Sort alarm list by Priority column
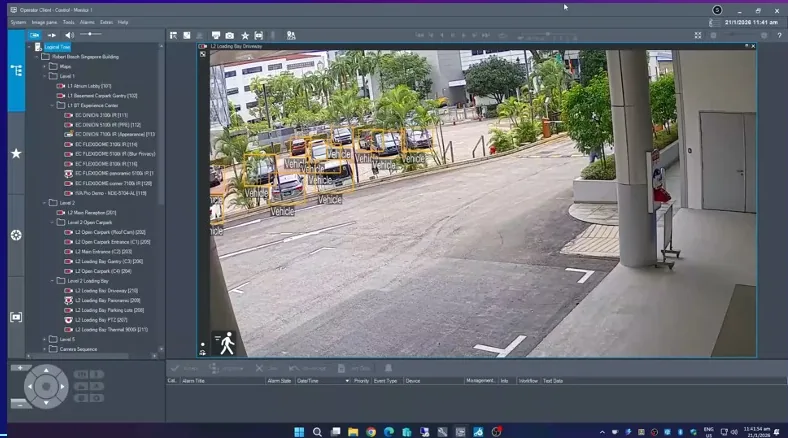788x438 pixels. point(361,381)
